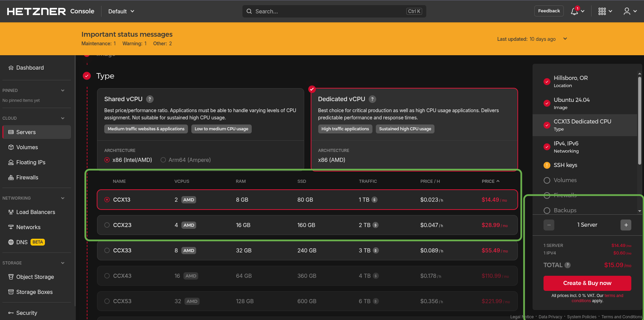Select the CCX53 server radio button

click(107, 301)
